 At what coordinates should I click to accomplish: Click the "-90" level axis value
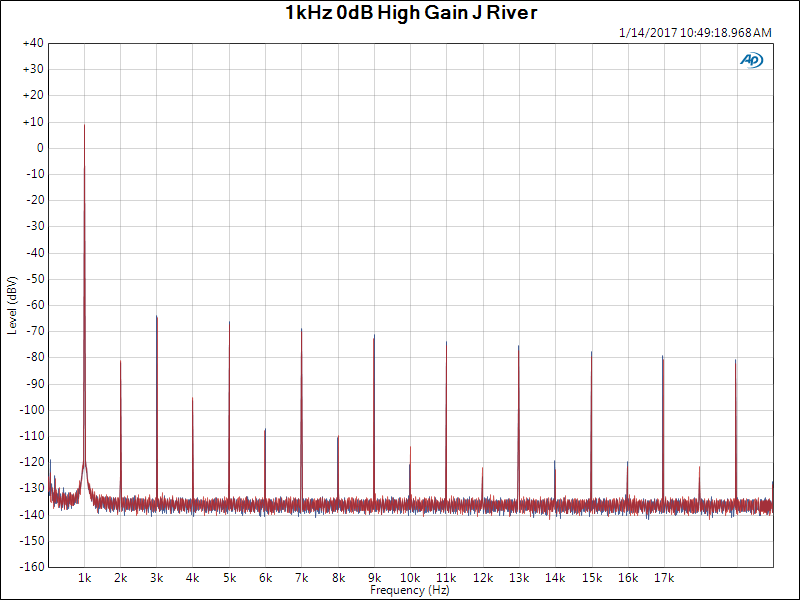tap(35, 384)
